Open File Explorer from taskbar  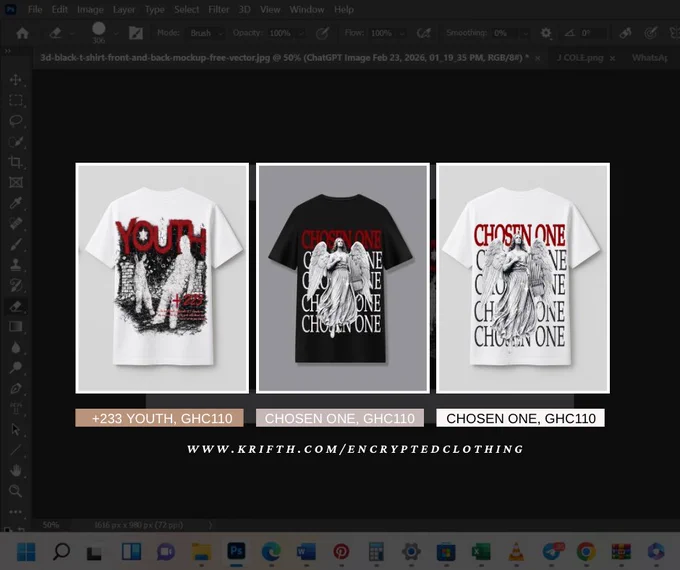(201, 552)
